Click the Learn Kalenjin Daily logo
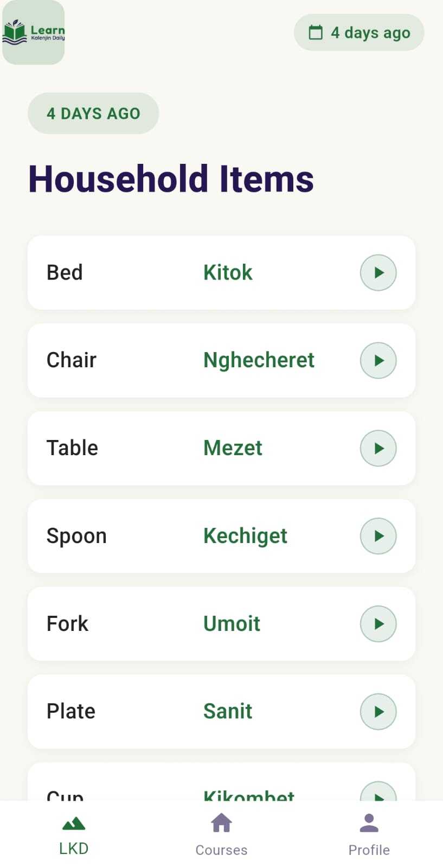Image resolution: width=443 pixels, height=868 pixels. 34,33
